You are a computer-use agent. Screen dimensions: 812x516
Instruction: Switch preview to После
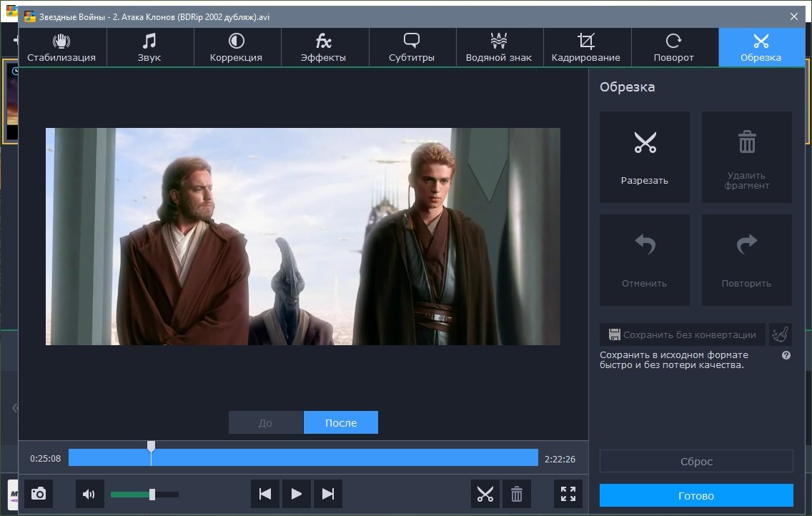(341, 422)
